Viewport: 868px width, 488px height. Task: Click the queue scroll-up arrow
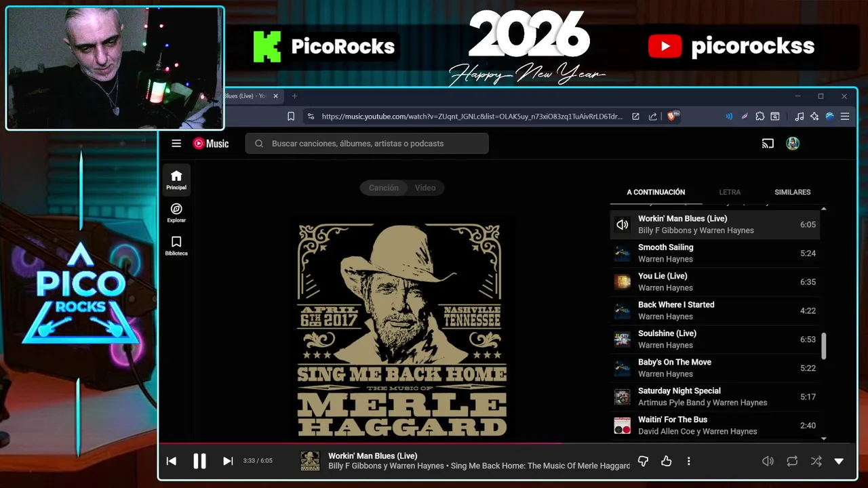(x=824, y=209)
